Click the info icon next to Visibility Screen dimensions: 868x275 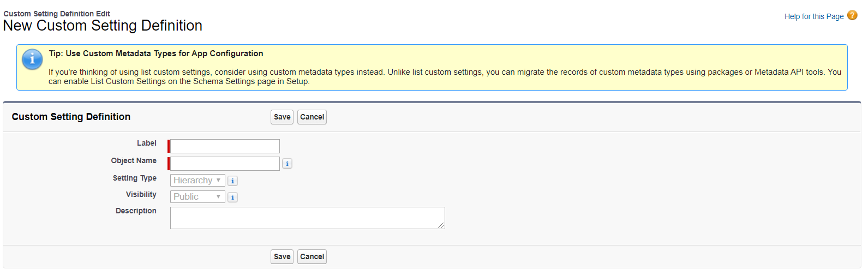(x=232, y=197)
